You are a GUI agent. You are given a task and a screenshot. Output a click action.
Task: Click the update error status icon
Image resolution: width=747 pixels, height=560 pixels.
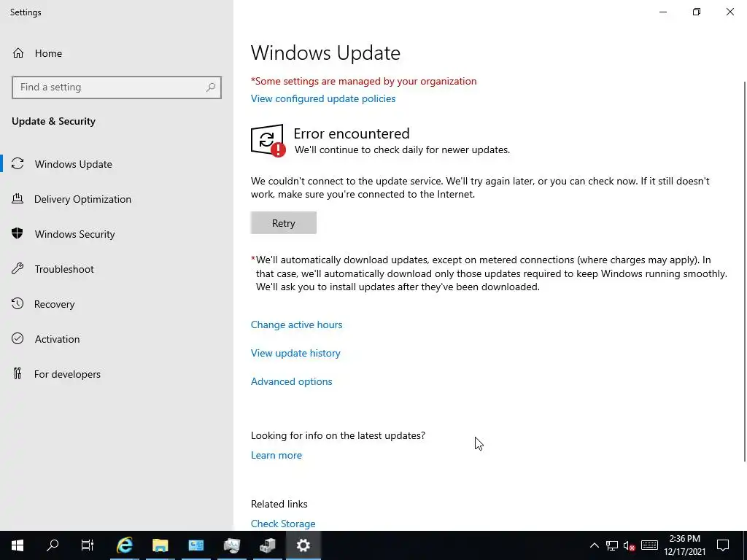click(x=268, y=141)
